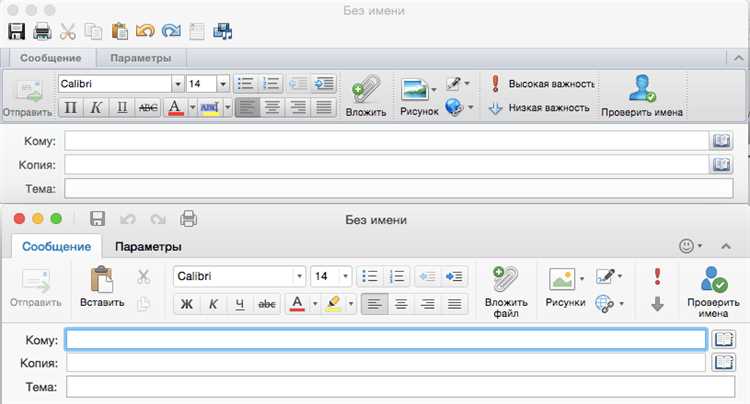
Task: Click Save icon in lower window title bar
Action: (97, 219)
